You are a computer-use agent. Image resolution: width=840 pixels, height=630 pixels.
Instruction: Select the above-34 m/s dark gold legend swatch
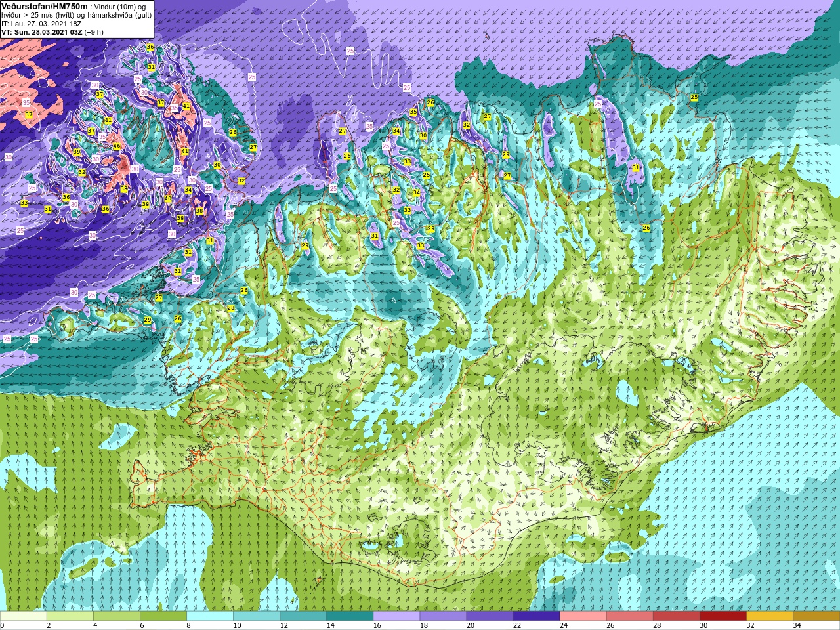coord(816,616)
